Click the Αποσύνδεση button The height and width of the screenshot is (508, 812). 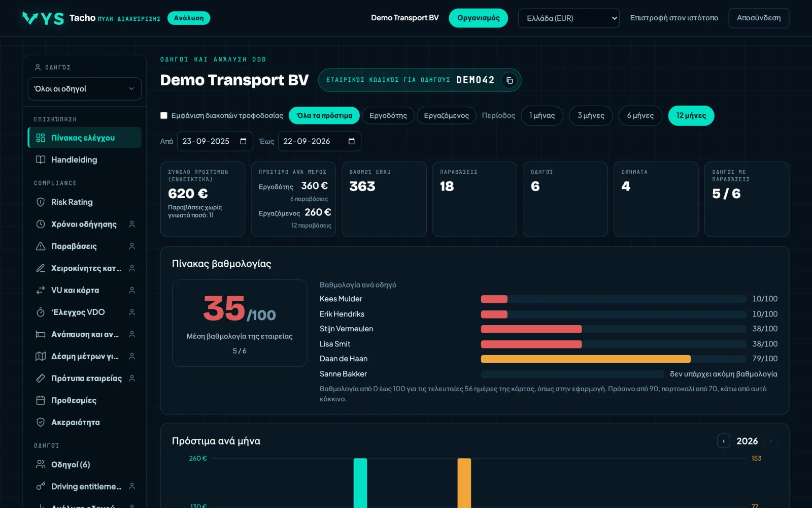[x=759, y=18]
